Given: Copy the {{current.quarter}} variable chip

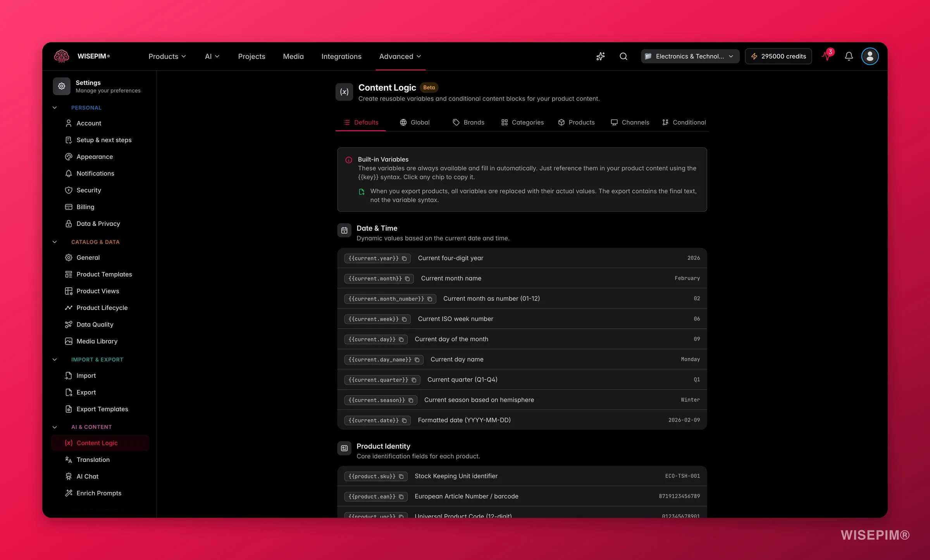Looking at the screenshot, I should click(x=382, y=380).
